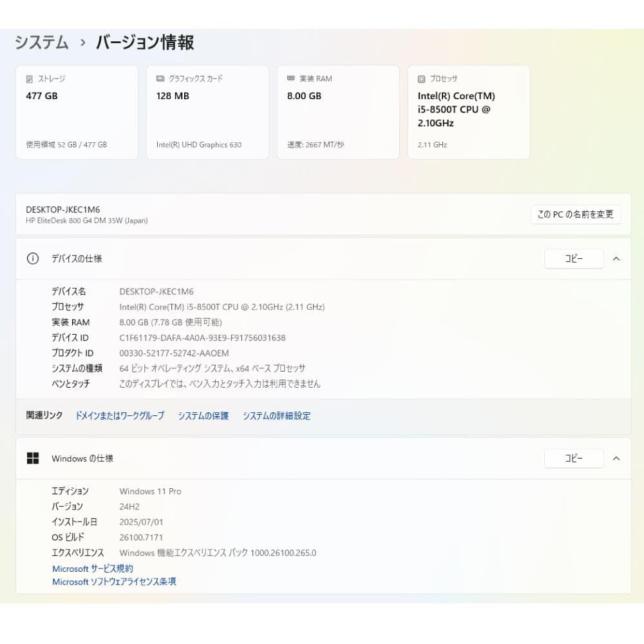Select the バージョン情報 breadcrumb entry

pyautogui.click(x=146, y=43)
